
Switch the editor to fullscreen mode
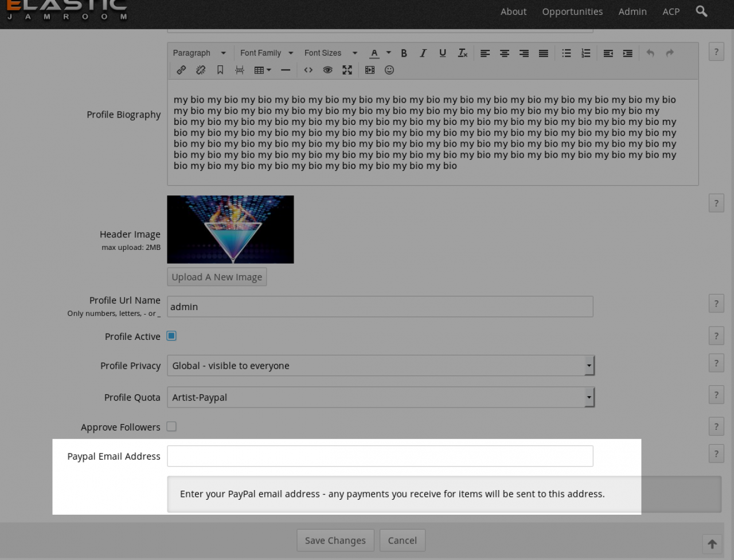(347, 70)
